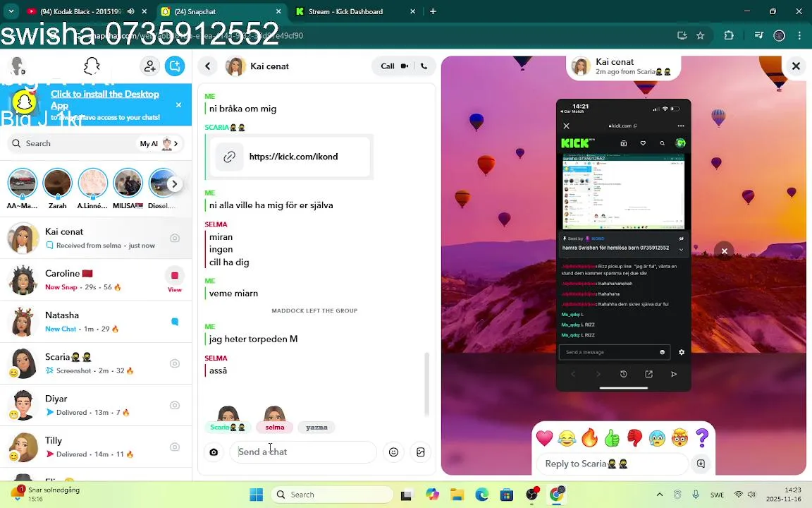This screenshot has height=508, width=812.
Task: React with fire emoji
Action: (589, 438)
